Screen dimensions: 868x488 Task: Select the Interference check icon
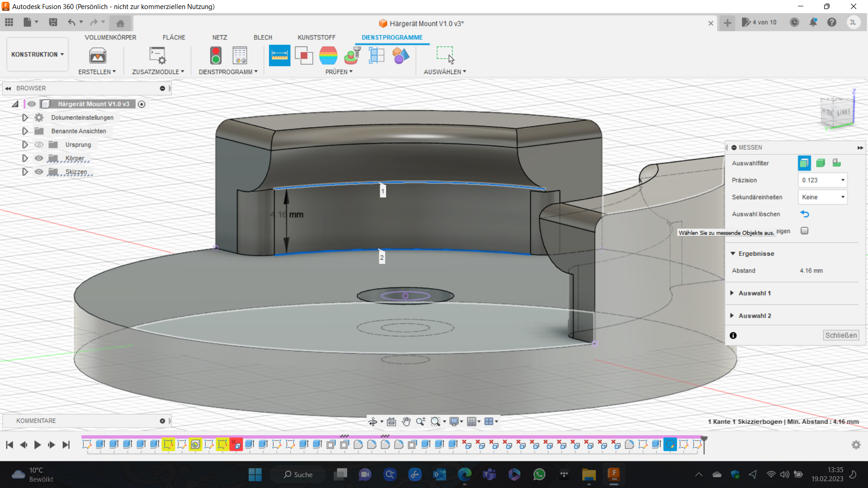[x=304, y=56]
